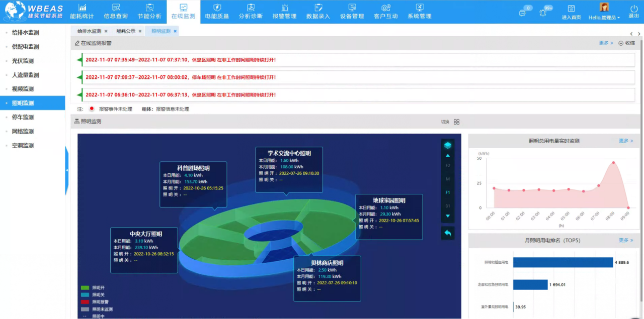Select floor M in the floor selector
This screenshot has width=644, height=319.
click(x=448, y=179)
